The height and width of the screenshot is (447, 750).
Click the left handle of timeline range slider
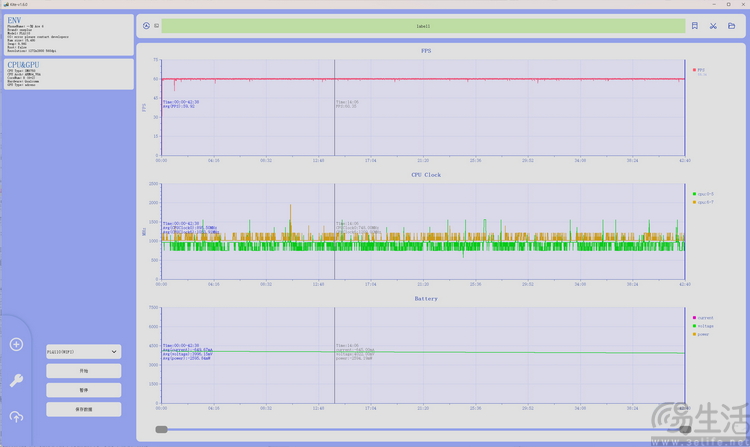161,429
